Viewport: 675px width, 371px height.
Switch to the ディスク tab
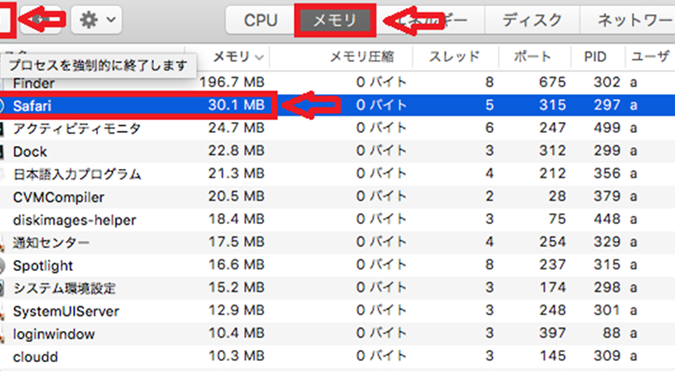(532, 20)
